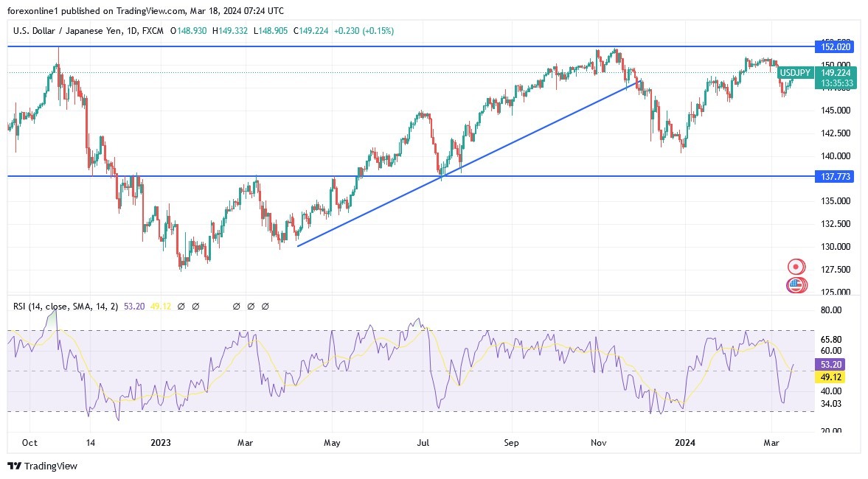The height and width of the screenshot is (479, 868).
Task: Select the US flag economic event icon
Action: [x=796, y=285]
